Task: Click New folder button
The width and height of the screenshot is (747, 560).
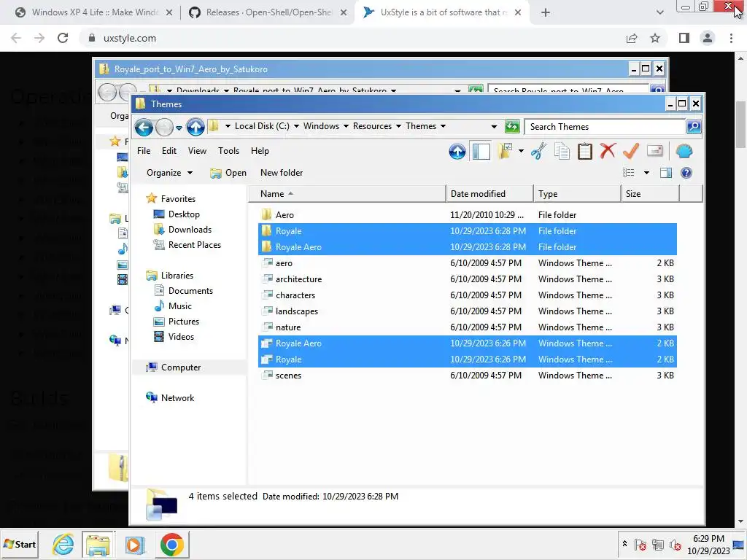Action: pyautogui.click(x=282, y=173)
